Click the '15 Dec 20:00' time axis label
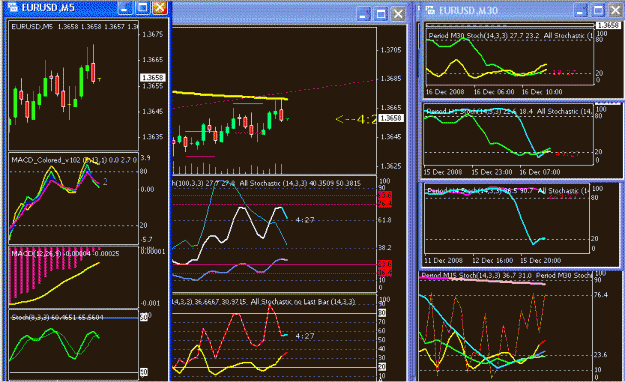This screenshot has width=625, height=382. tap(540, 260)
